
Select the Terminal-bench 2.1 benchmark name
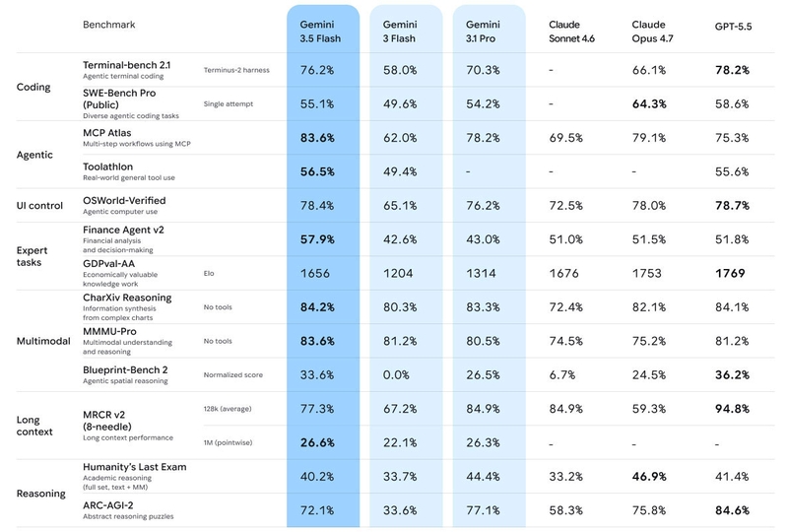pyautogui.click(x=127, y=65)
